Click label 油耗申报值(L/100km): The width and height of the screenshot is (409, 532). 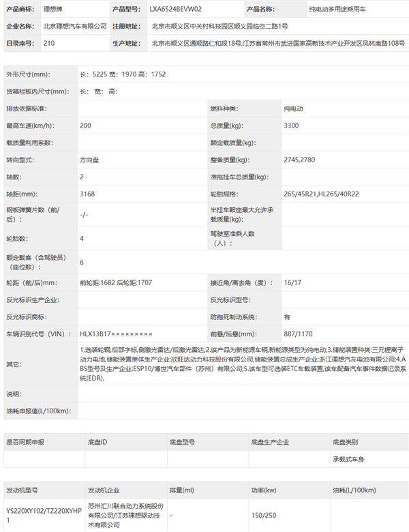point(39,411)
